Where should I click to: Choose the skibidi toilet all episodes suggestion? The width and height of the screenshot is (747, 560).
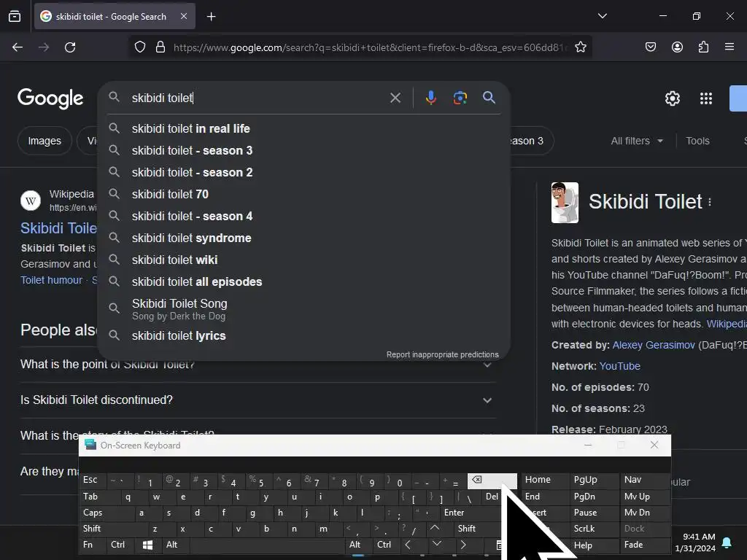304,282
